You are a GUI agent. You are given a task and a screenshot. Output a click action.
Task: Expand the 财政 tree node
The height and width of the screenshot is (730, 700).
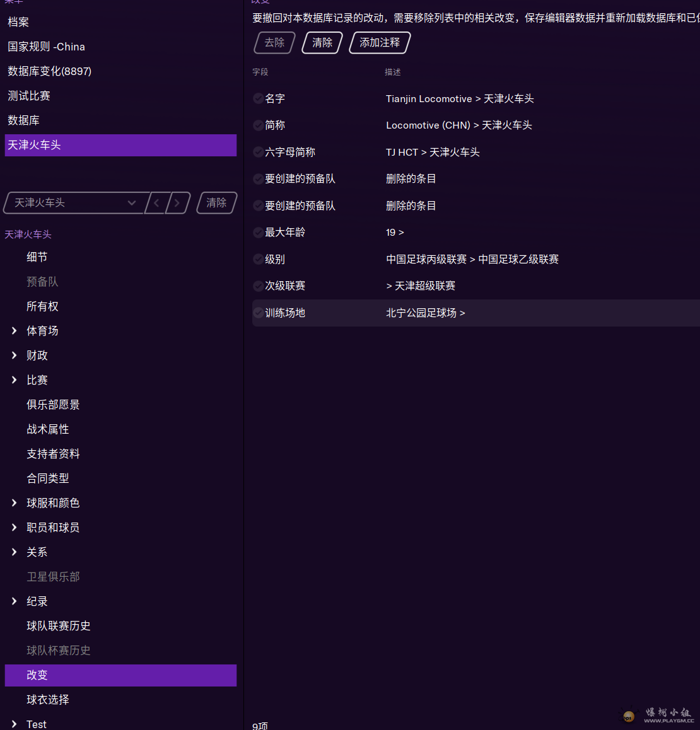coord(15,356)
